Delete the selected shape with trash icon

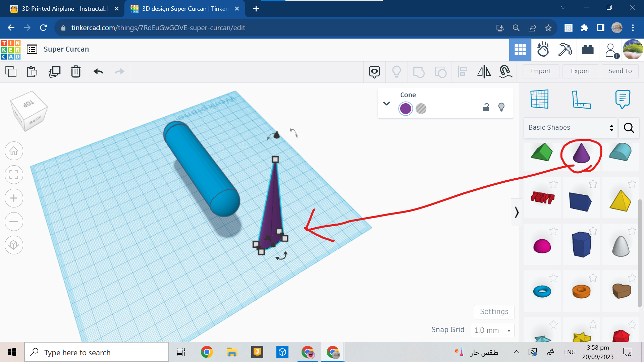(76, 71)
